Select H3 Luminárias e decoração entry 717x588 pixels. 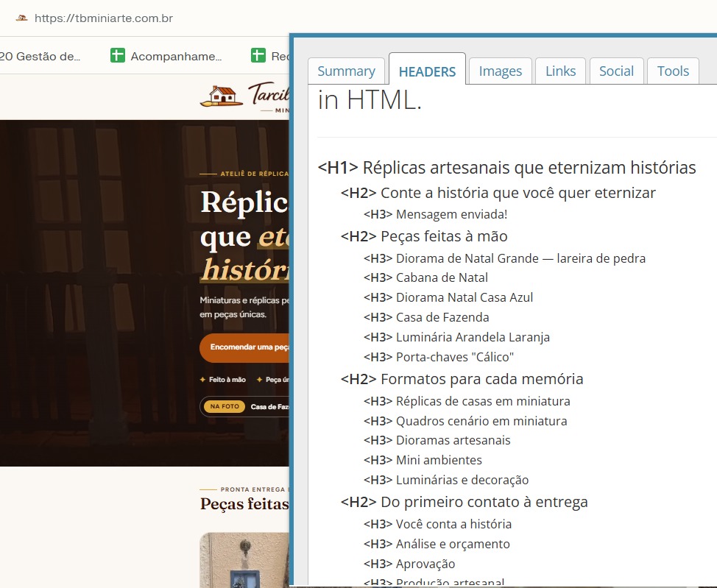coord(446,480)
